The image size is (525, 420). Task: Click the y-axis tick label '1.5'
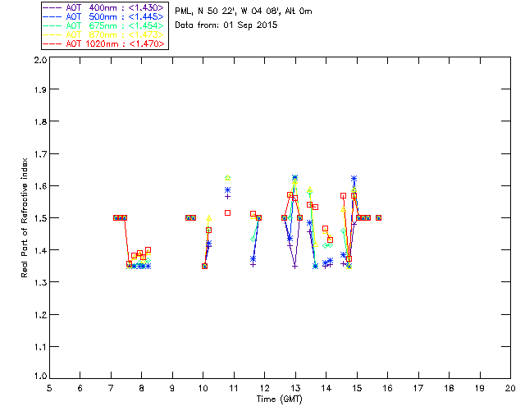(40, 218)
